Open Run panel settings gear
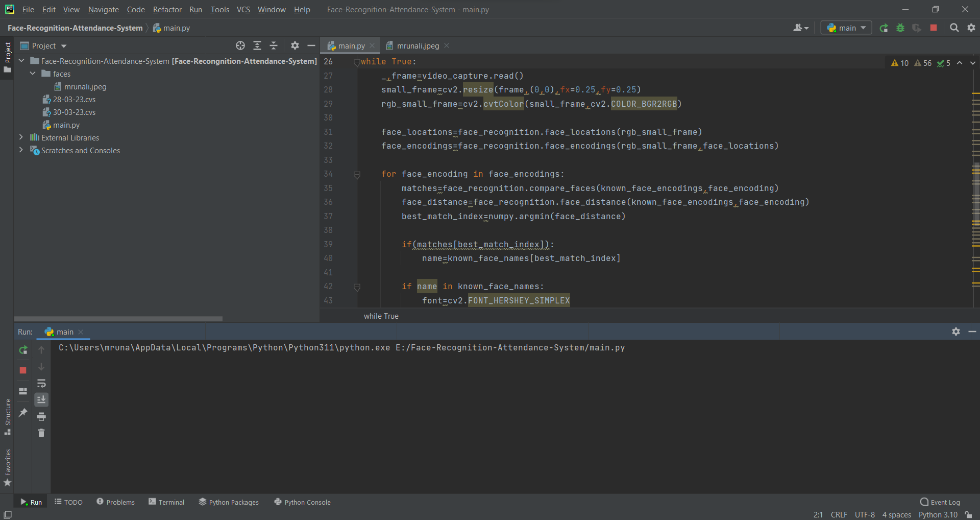Screen dimensions: 980x520 tap(956, 332)
